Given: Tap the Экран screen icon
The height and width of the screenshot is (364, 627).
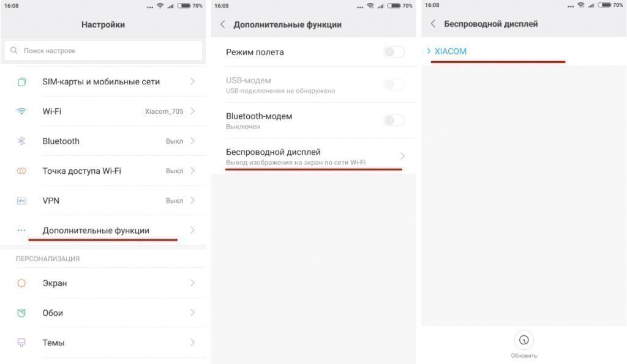Looking at the screenshot, I should (x=21, y=283).
